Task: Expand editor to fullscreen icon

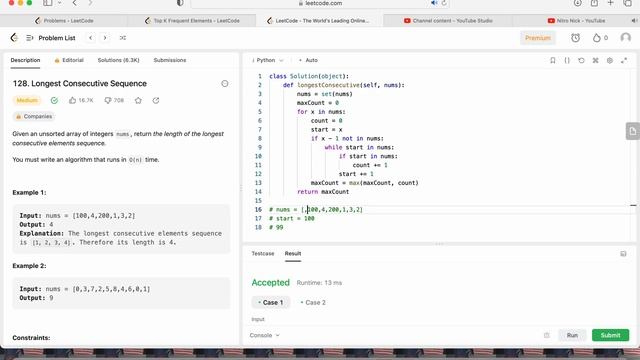Action: pos(624,60)
